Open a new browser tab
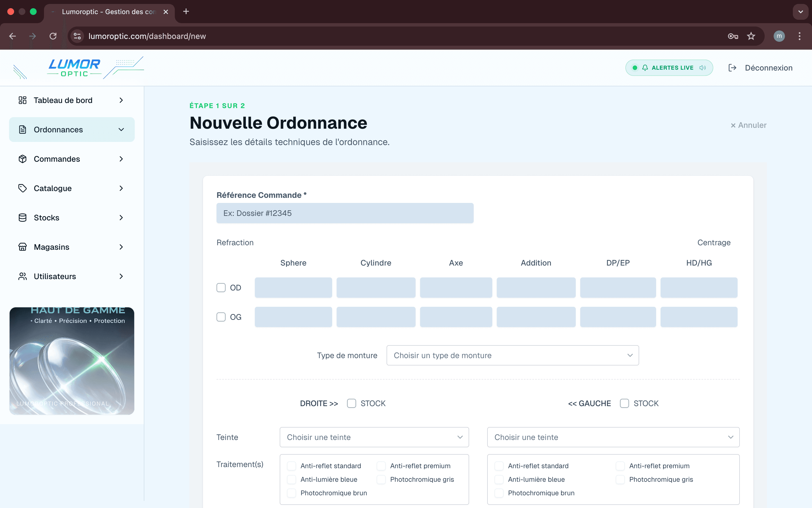This screenshot has height=508, width=812. (186, 11)
